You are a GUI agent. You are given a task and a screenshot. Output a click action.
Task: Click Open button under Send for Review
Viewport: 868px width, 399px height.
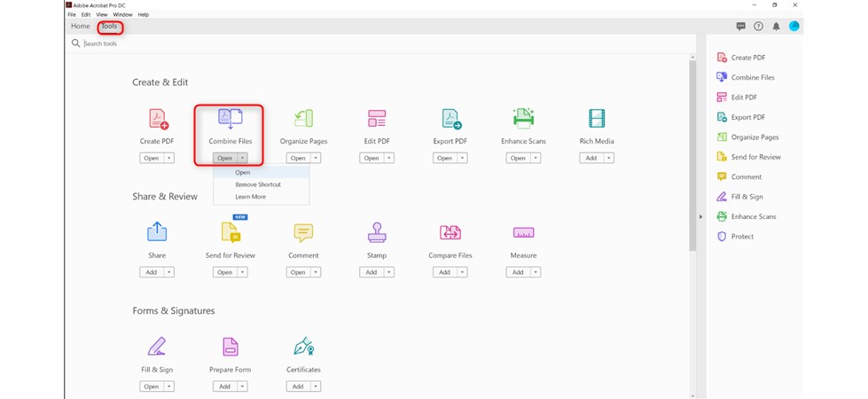pos(224,272)
